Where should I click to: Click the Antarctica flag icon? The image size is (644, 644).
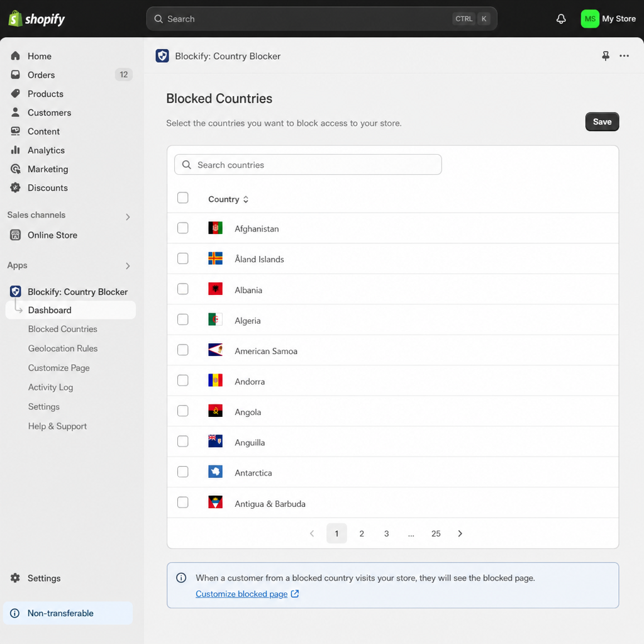click(215, 472)
